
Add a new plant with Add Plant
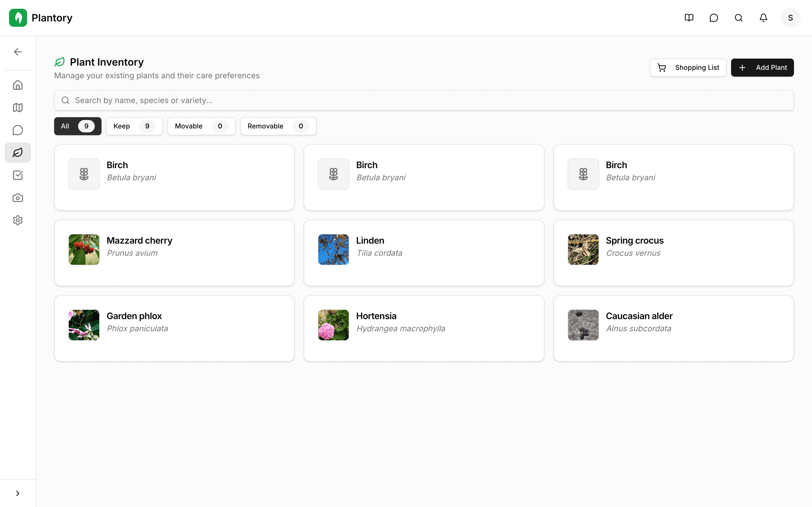762,67
